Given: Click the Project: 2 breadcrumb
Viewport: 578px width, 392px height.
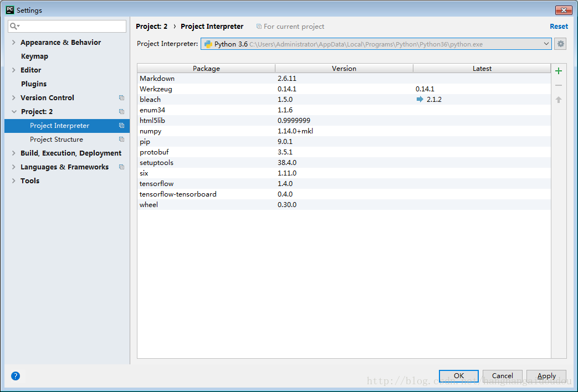Looking at the screenshot, I should [x=151, y=27].
